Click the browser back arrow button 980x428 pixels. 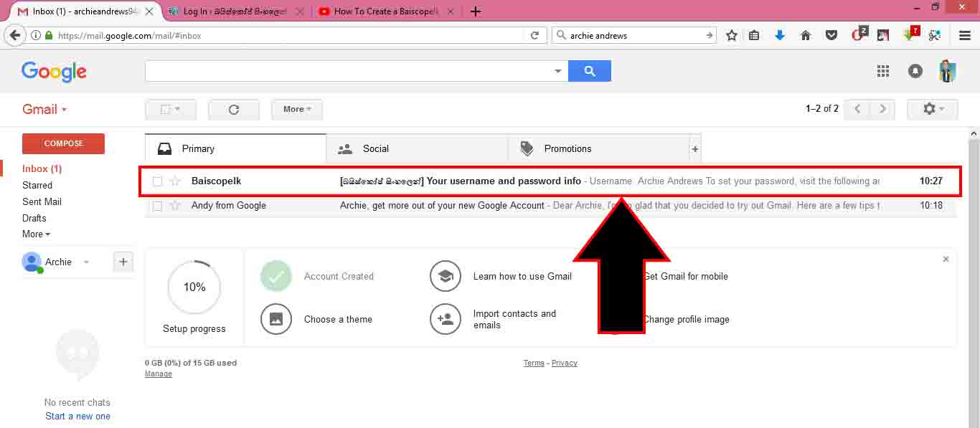(14, 35)
